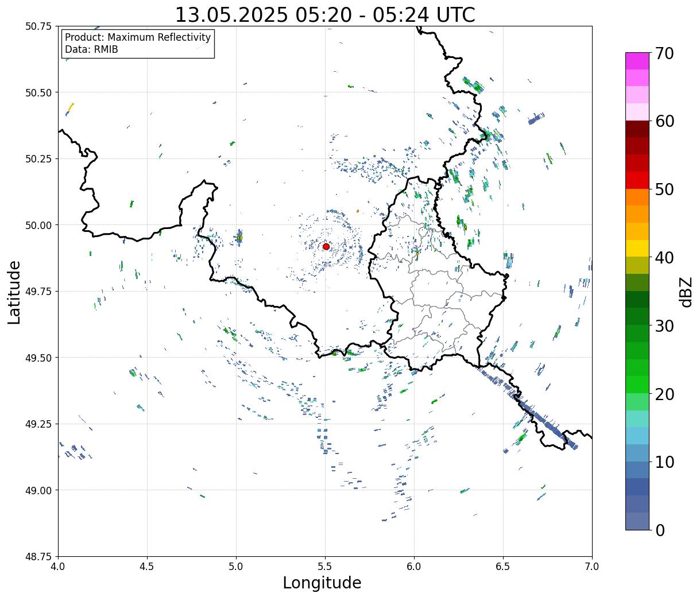Click the 49.00 latitude tick label
Screen dimensions: 700x597
pos(38,490)
